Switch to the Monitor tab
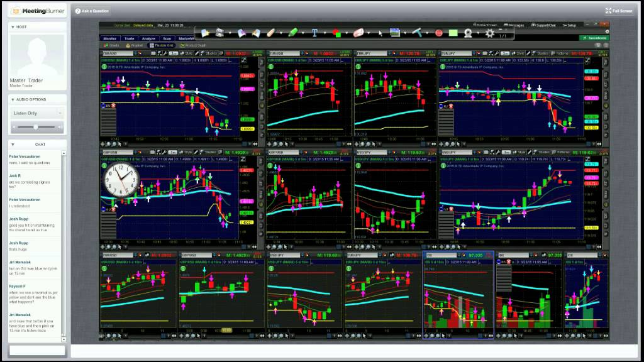644x362 pixels. pos(109,38)
